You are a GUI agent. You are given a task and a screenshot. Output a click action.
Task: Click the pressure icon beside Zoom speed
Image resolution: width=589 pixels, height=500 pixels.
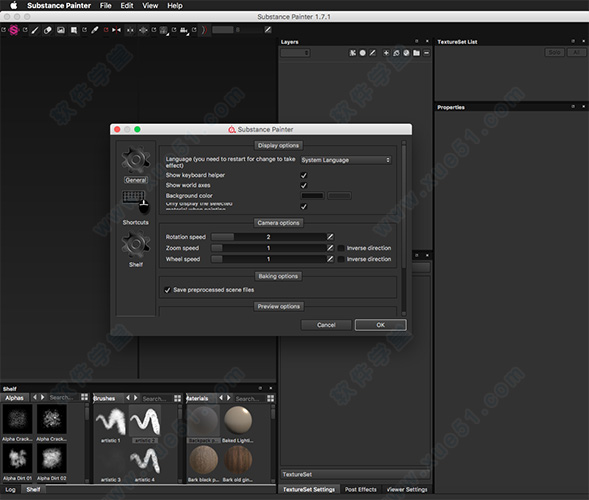[330, 248]
